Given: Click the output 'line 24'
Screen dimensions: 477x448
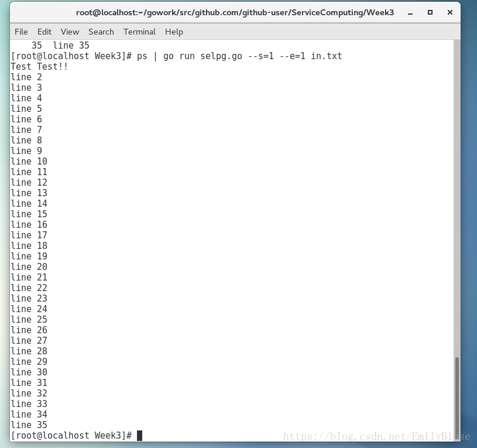Looking at the screenshot, I should click(x=29, y=309).
